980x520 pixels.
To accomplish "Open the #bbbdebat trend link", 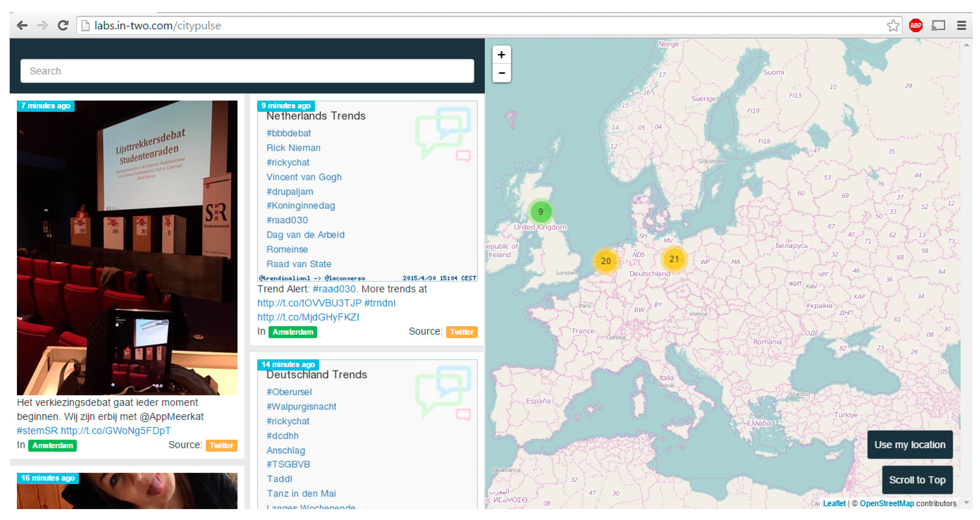I will (288, 133).
